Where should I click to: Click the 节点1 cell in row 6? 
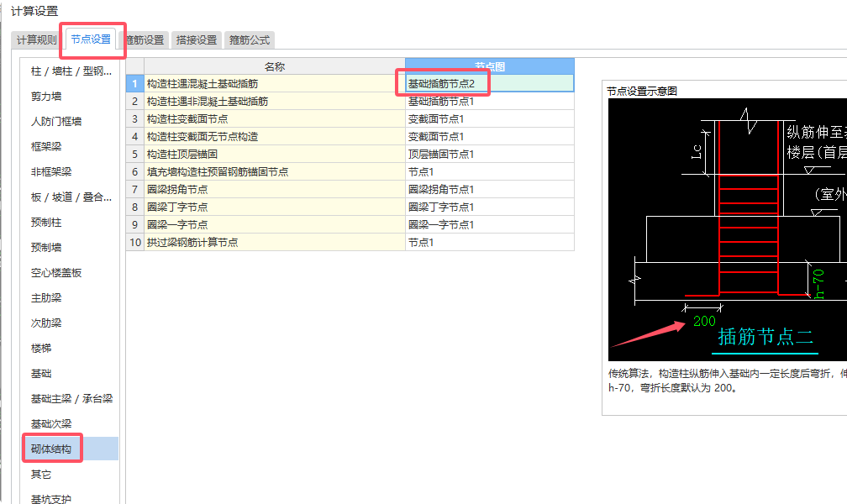click(489, 172)
